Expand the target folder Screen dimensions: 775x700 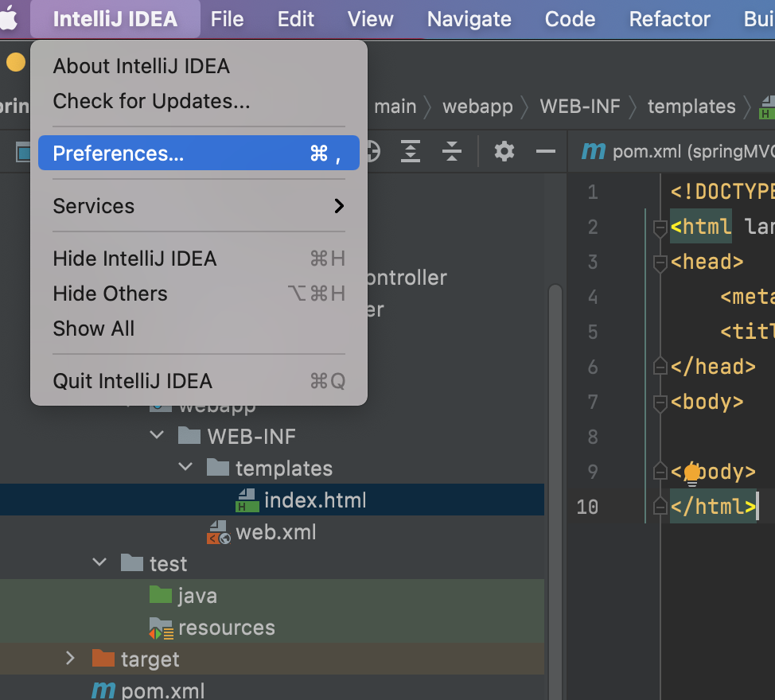point(70,659)
